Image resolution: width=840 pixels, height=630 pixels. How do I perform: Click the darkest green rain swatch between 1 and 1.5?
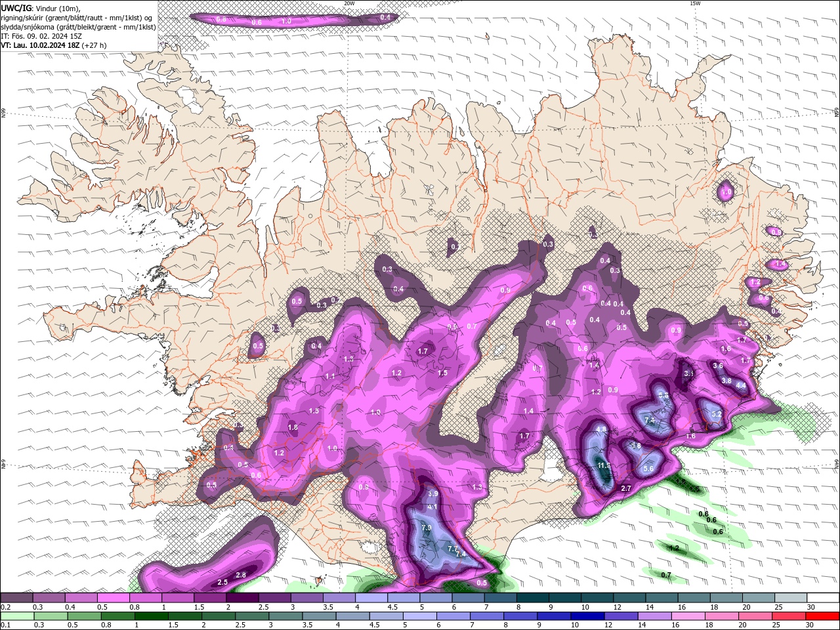pos(152,616)
